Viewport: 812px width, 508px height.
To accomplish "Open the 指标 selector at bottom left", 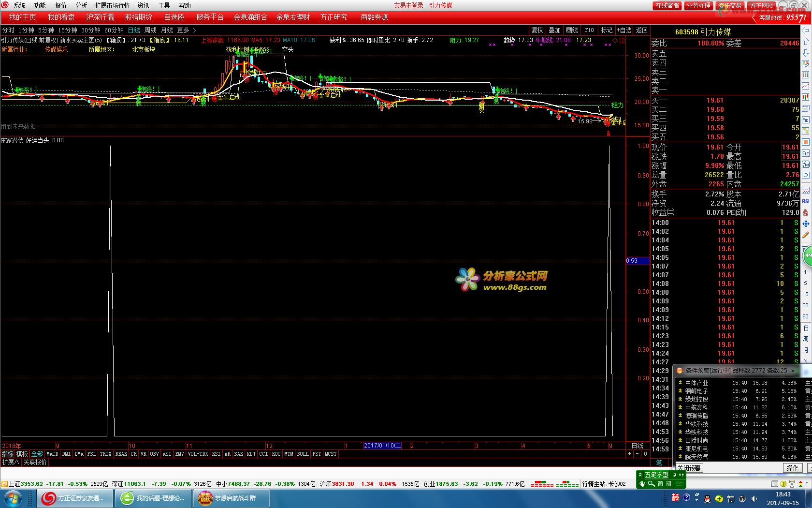I will [x=7, y=454].
